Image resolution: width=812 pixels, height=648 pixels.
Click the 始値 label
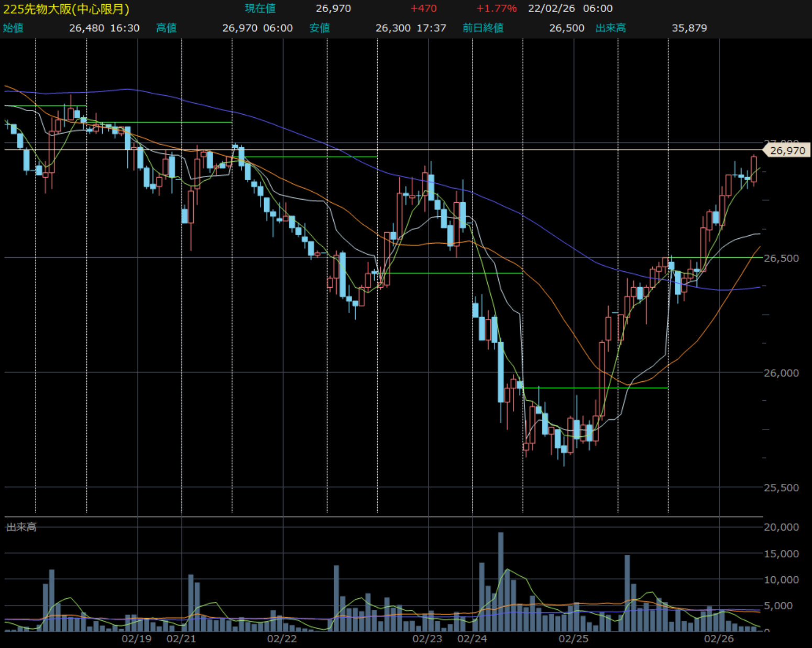point(13,28)
